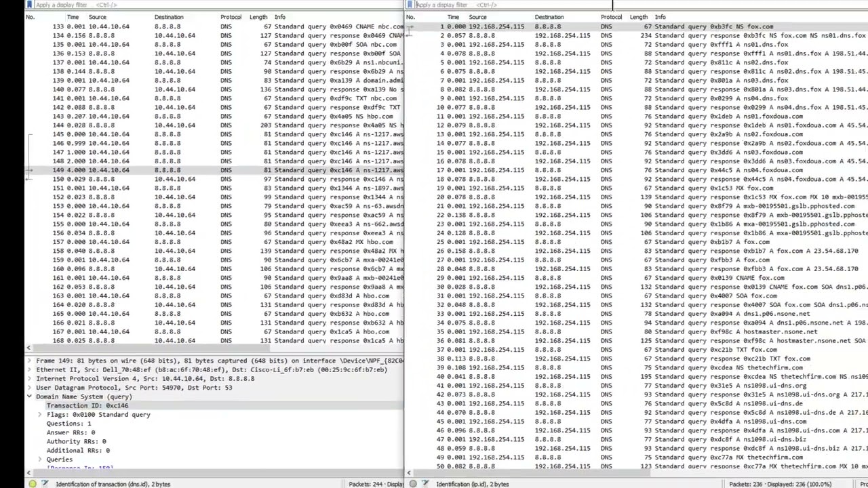
Task: Click expert info circle in right status bar
Action: tap(412, 484)
